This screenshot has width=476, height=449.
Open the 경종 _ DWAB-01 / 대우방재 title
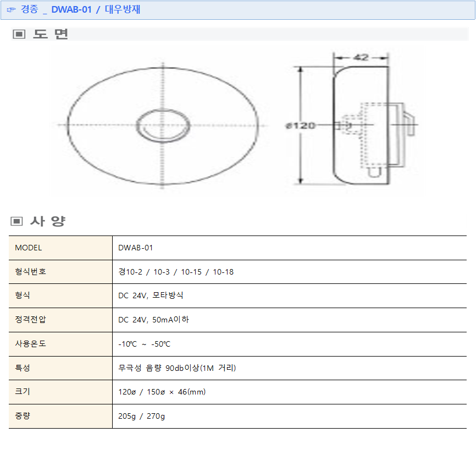tap(80, 9)
